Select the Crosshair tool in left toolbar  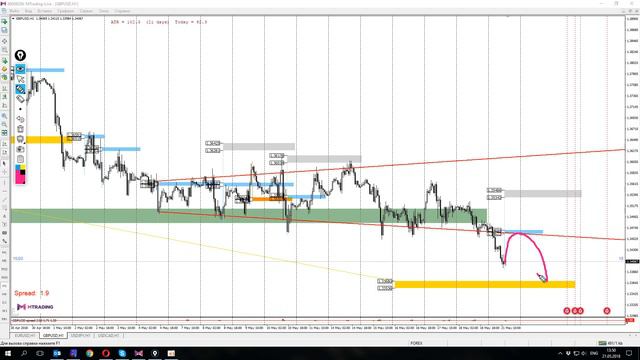pos(4,172)
